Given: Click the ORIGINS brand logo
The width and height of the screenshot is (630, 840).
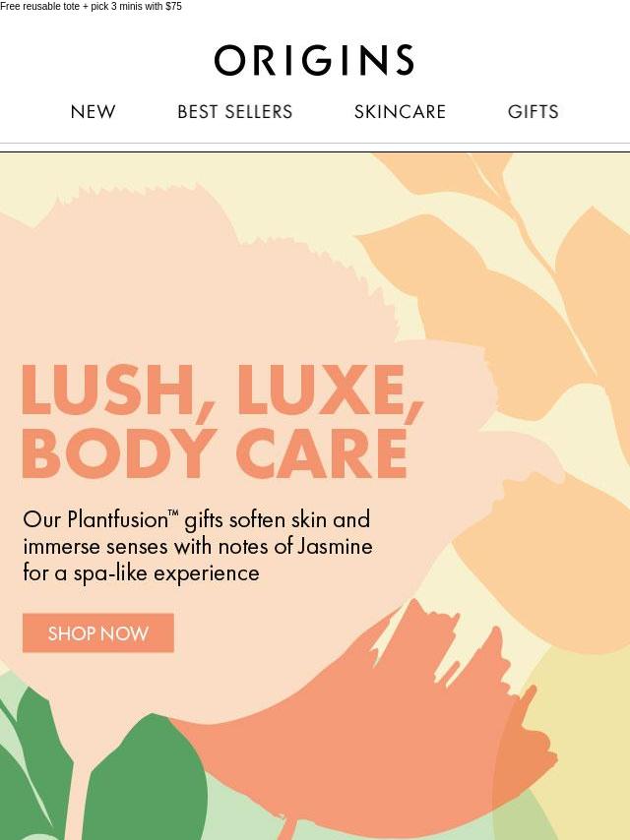Looking at the screenshot, I should click(x=314, y=60).
